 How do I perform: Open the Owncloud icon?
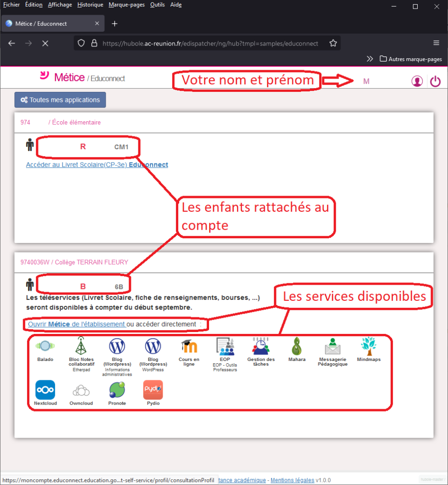tap(81, 390)
